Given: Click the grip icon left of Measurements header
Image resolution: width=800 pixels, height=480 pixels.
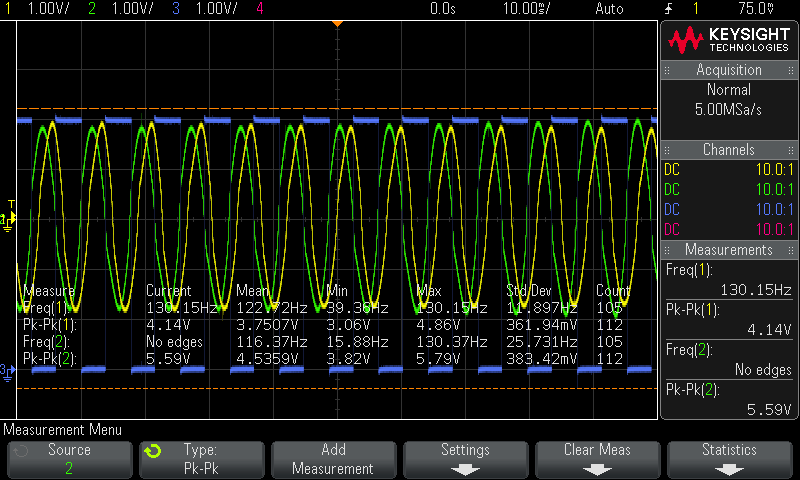Looking at the screenshot, I should pos(667,250).
